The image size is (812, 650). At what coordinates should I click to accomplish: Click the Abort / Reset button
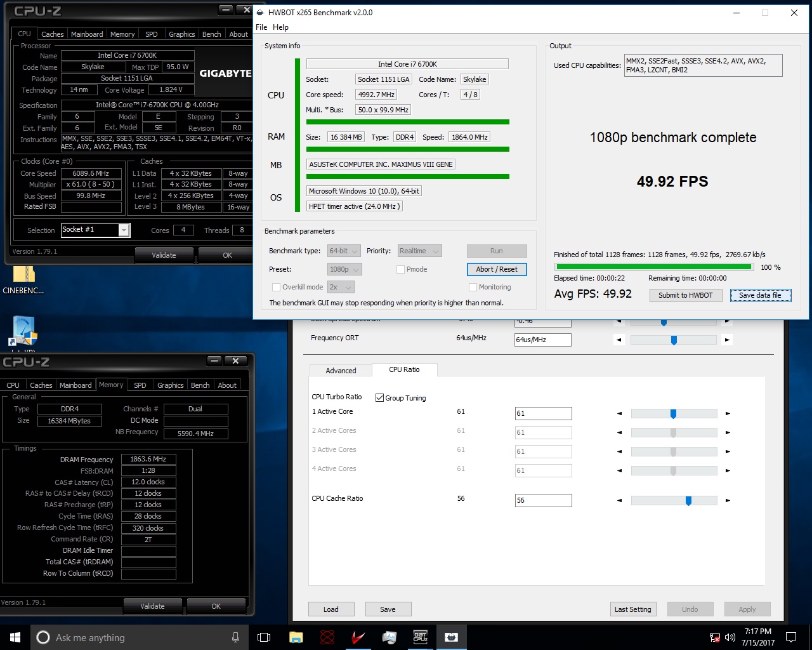[497, 269]
